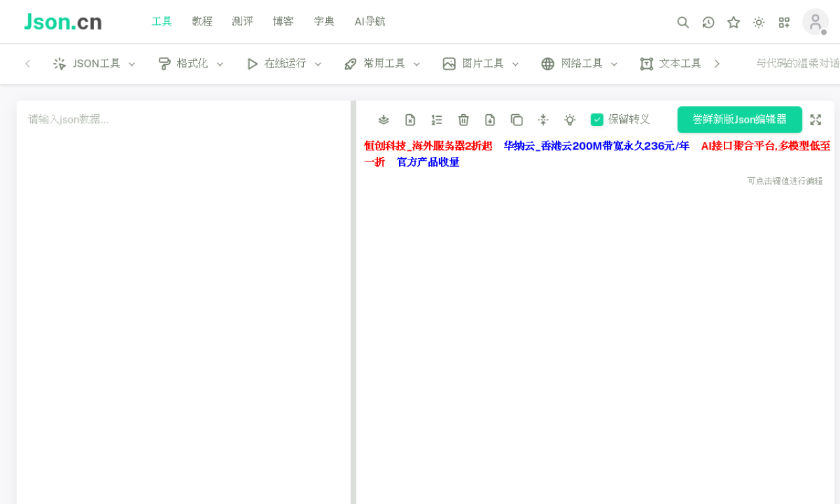Click the trash icon to clear JSON
The height and width of the screenshot is (504, 840).
click(x=463, y=119)
